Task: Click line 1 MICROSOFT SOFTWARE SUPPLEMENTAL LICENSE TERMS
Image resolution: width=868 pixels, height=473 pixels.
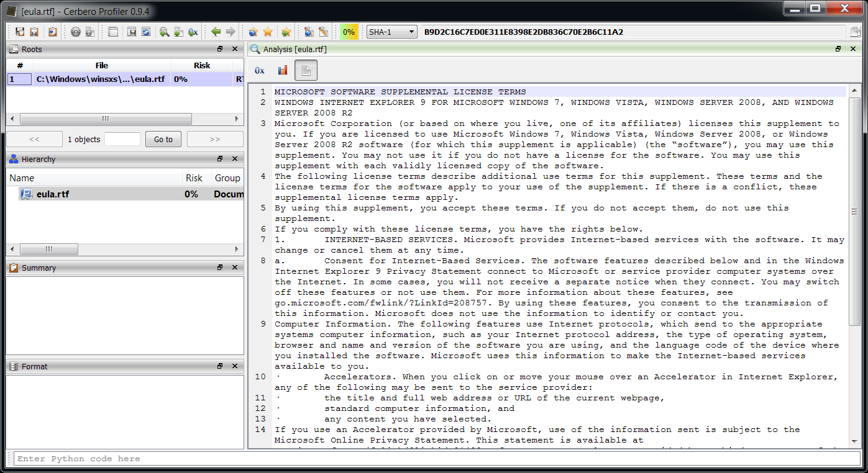Action: (x=400, y=92)
